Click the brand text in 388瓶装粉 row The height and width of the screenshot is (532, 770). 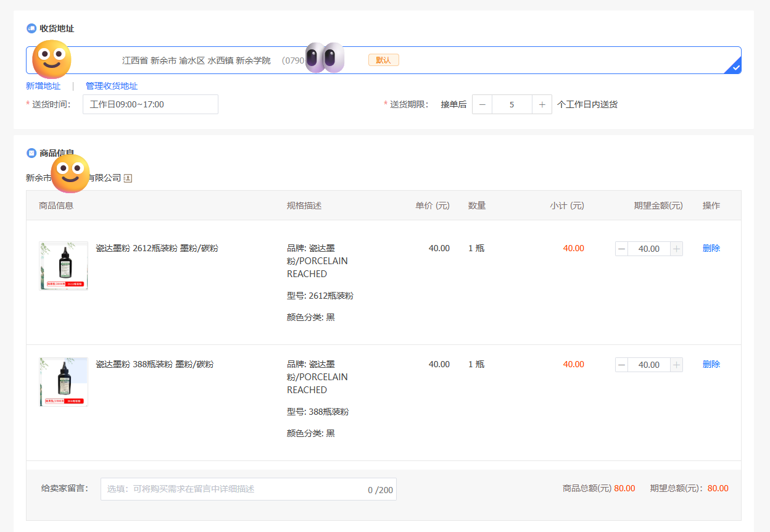[x=317, y=377]
